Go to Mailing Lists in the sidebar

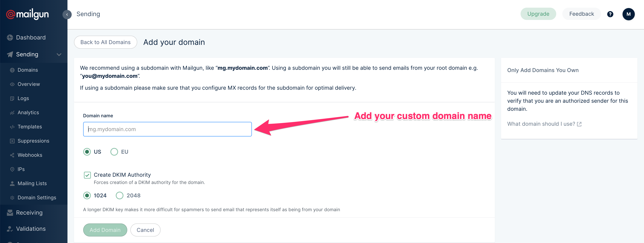(32, 184)
